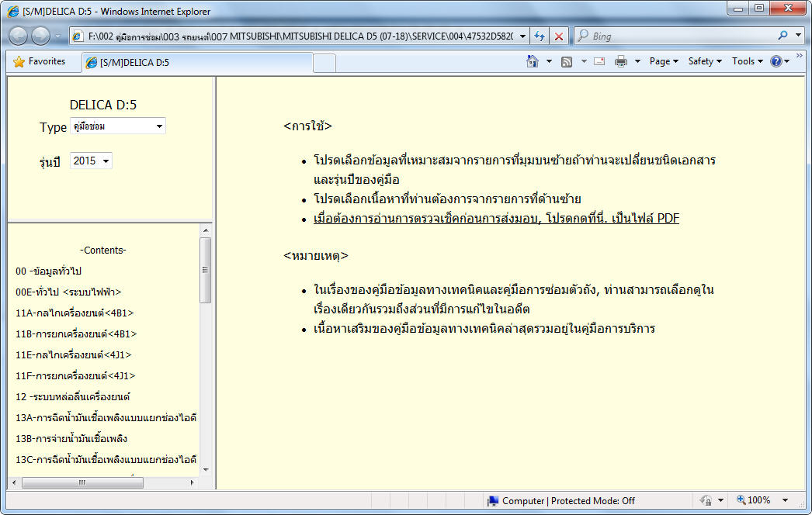This screenshot has height=515, width=812.
Task: Open contents item 12 -ระบบหล่อลื่นเครื่องยนต์
Action: tap(72, 396)
